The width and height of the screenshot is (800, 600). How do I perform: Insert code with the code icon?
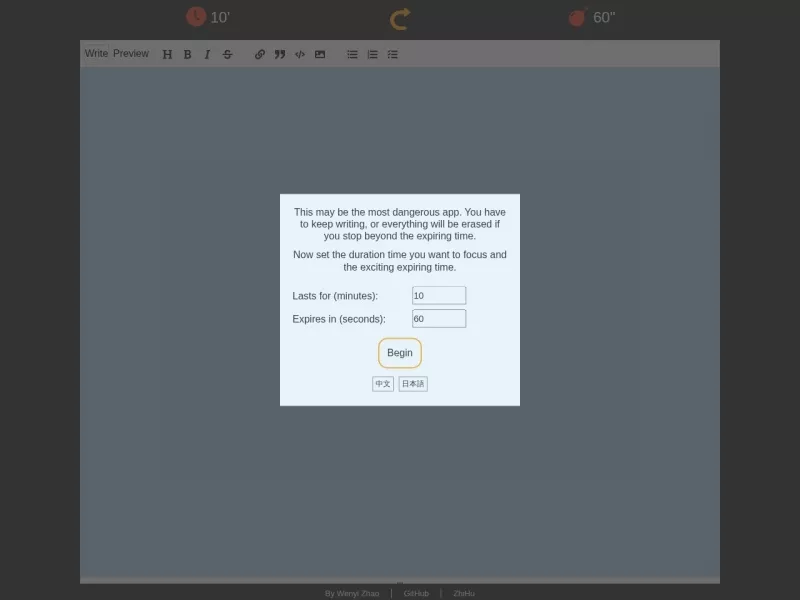coord(300,54)
